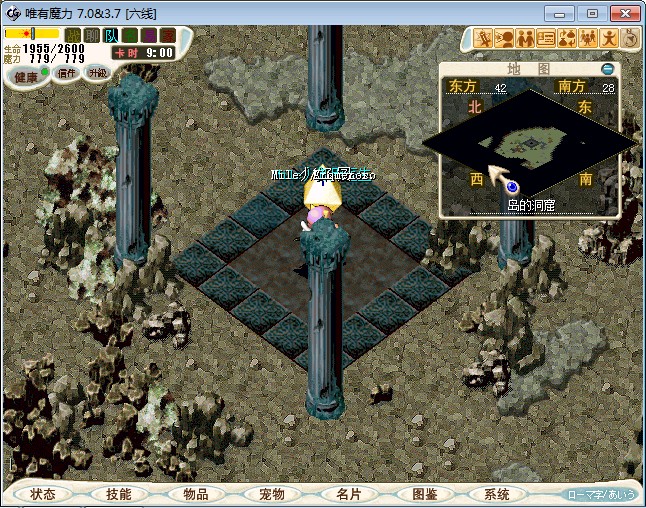The width and height of the screenshot is (646, 508).
Task: Click the exchange name card icon
Action: pos(547,39)
